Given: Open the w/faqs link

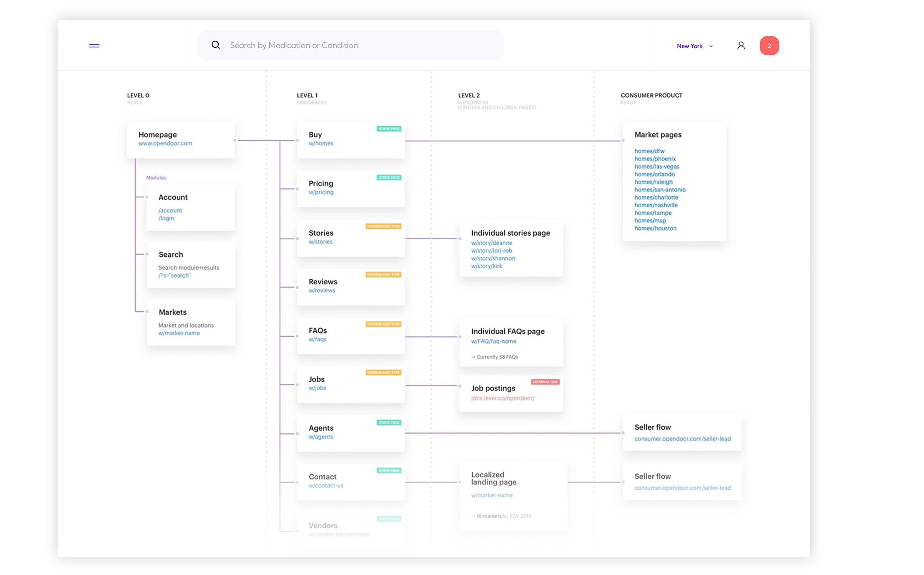Looking at the screenshot, I should pyautogui.click(x=317, y=340).
